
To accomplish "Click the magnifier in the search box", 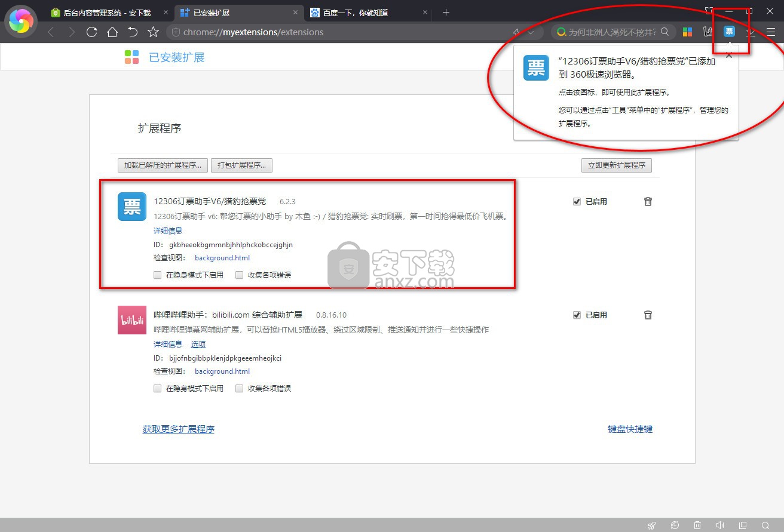I will 664,32.
